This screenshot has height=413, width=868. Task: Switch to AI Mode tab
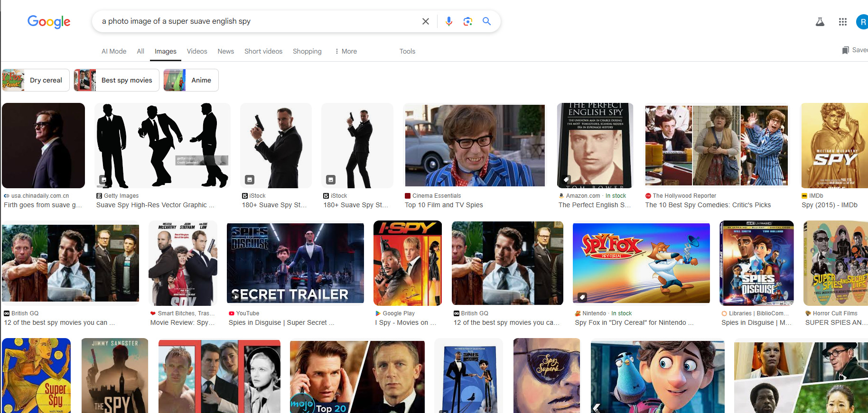(x=114, y=51)
